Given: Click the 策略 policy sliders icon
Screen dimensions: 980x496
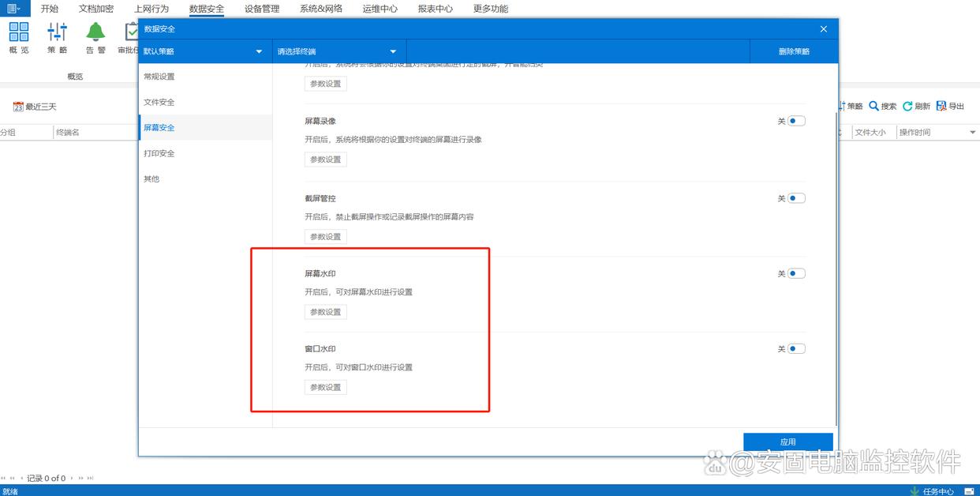Looking at the screenshot, I should (57, 32).
